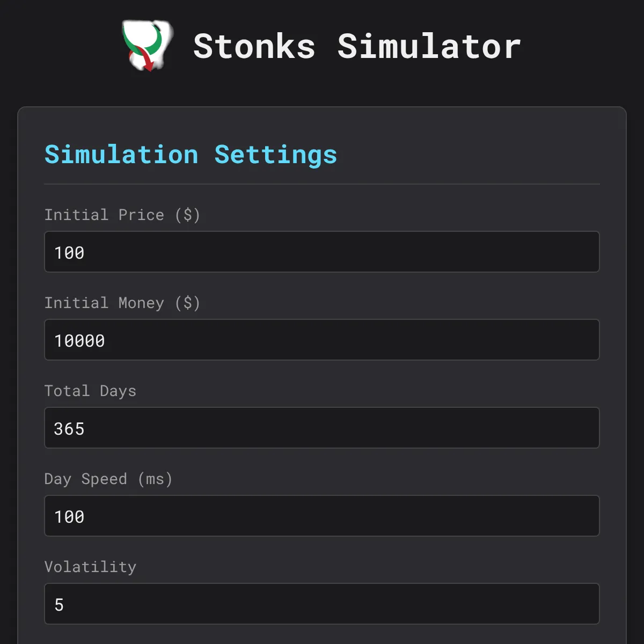Image resolution: width=644 pixels, height=644 pixels.
Task: Select the Total Days label text
Action: (90, 391)
